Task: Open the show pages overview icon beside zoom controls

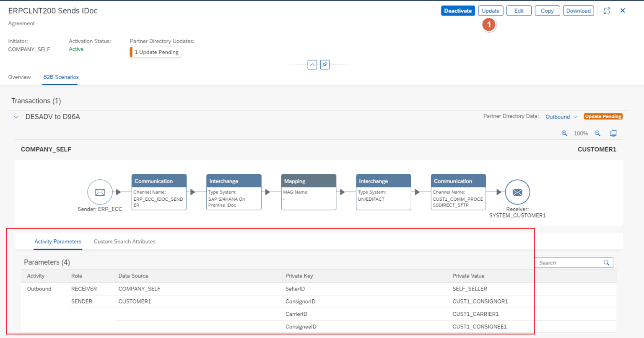Action: pyautogui.click(x=613, y=133)
